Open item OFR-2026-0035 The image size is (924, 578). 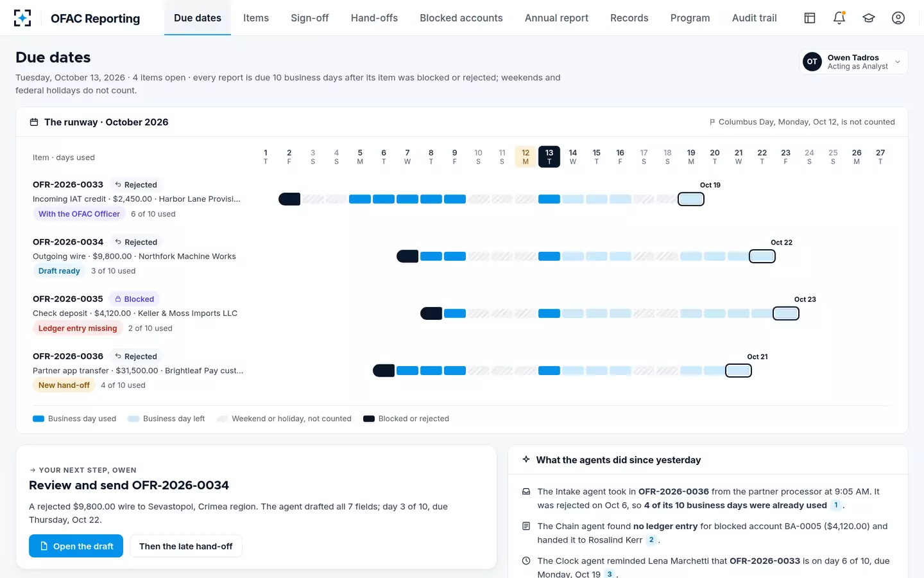[x=68, y=299]
